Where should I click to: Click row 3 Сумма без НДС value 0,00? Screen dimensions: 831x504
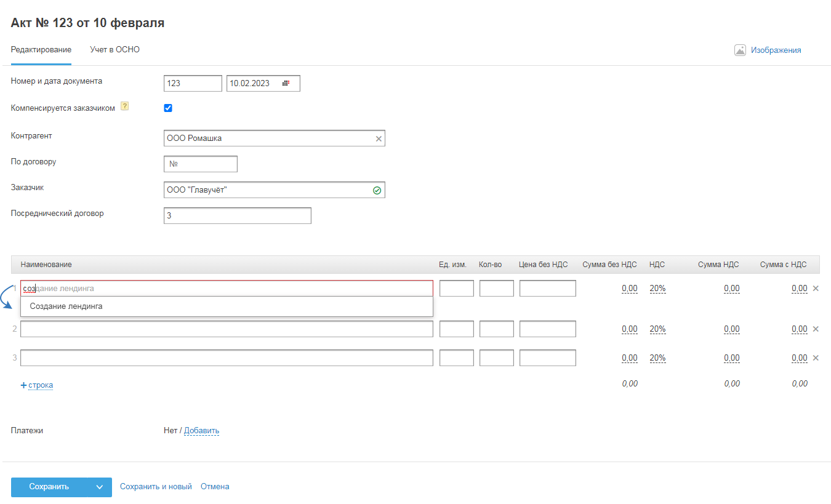click(630, 358)
